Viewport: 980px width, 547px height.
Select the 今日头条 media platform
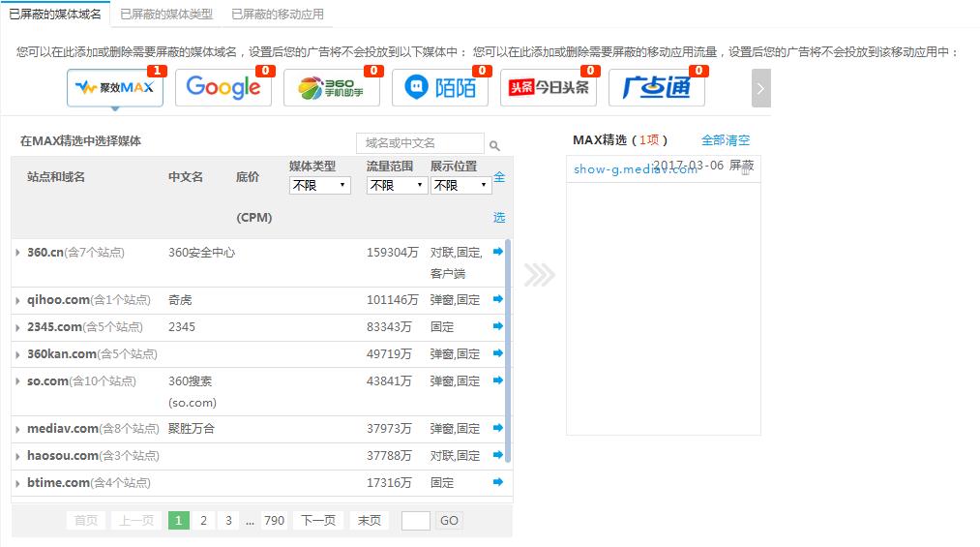pos(548,88)
